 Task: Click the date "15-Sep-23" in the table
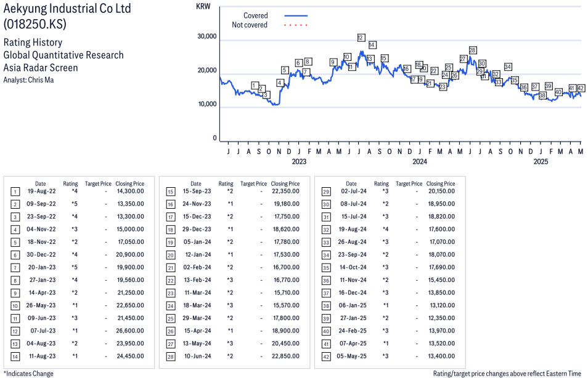(x=197, y=191)
